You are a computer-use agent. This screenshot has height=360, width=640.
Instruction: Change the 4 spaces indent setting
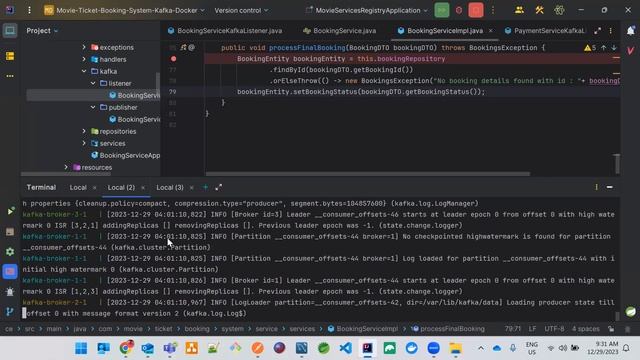[x=586, y=329]
